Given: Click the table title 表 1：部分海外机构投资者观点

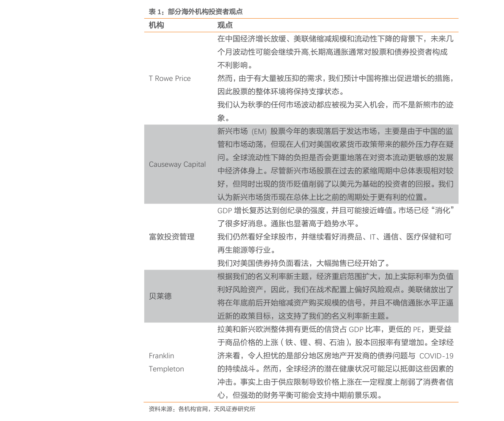Looking at the screenshot, I should [196, 12].
